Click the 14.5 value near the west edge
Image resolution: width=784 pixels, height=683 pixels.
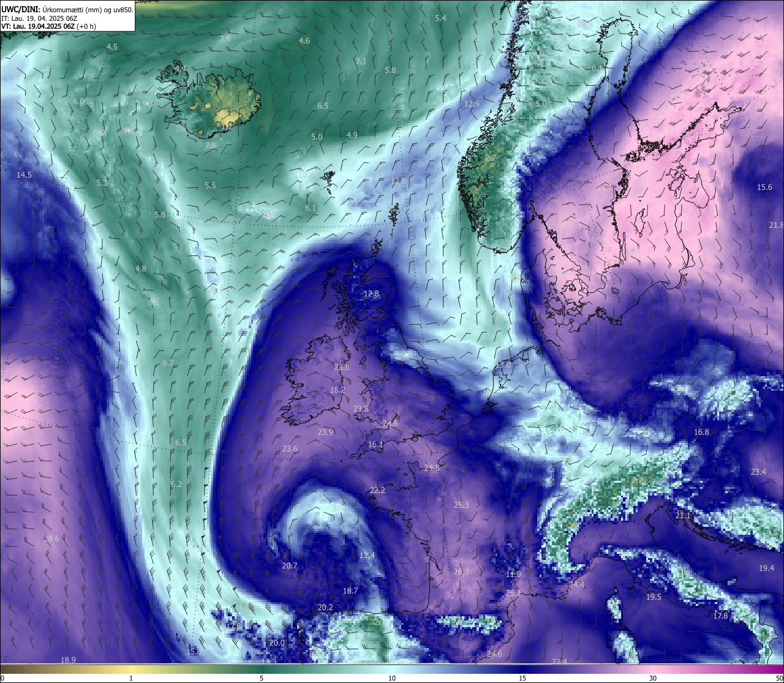[x=24, y=175]
